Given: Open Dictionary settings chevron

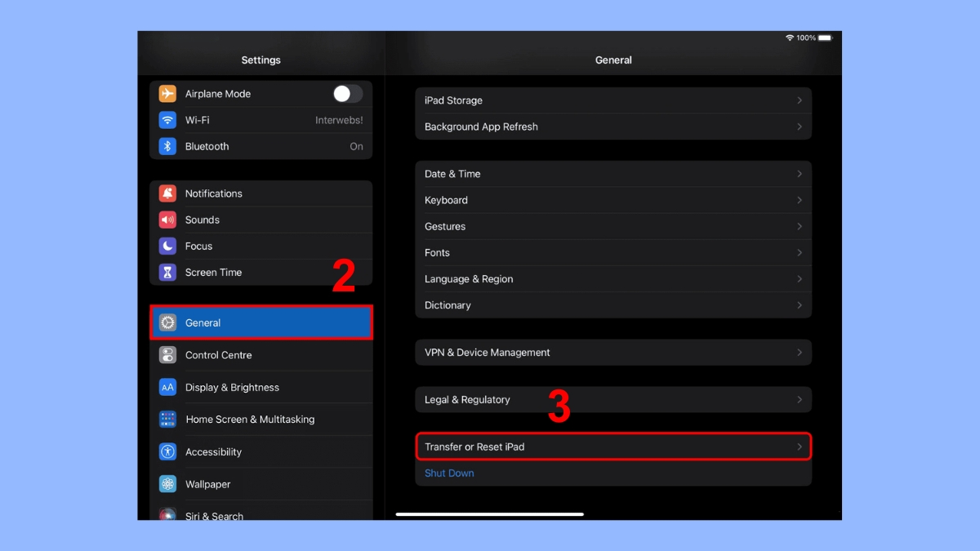Looking at the screenshot, I should pos(800,305).
